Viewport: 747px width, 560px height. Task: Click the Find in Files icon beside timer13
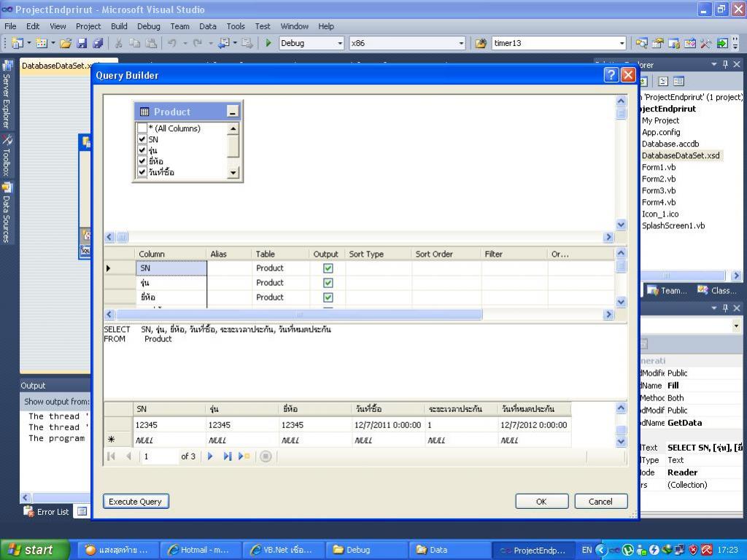[481, 43]
